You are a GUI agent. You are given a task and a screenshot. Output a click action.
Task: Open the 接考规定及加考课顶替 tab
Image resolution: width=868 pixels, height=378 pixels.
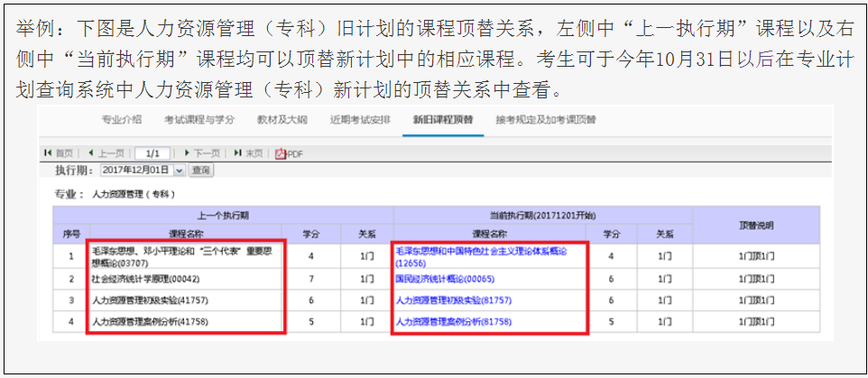point(538,119)
